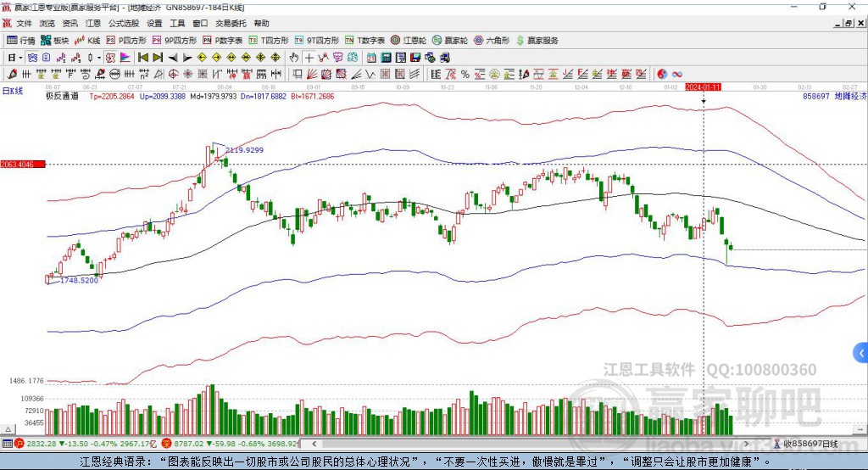Click the horizontal scrollbar right arrow

[x=746, y=444]
